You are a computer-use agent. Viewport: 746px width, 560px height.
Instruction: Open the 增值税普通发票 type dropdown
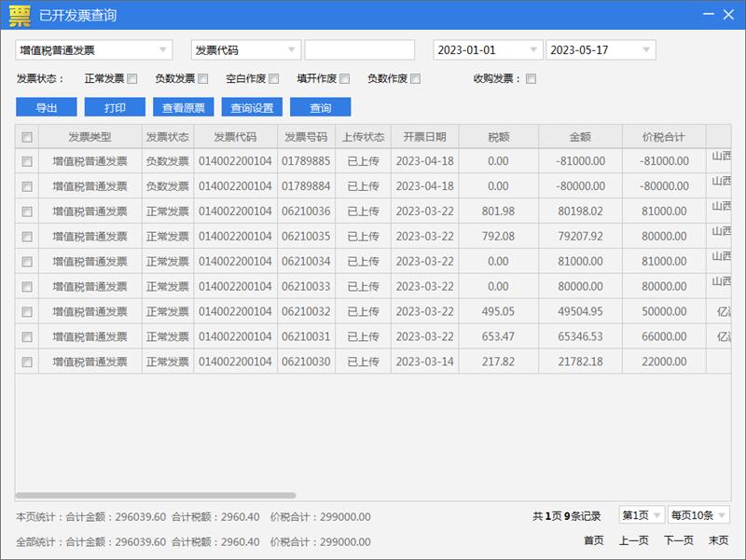164,50
